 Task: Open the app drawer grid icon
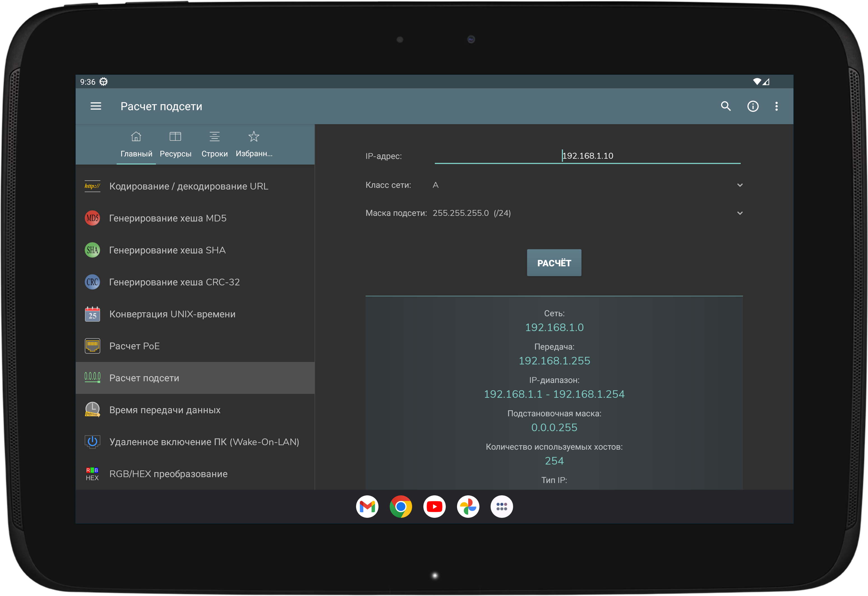(502, 507)
